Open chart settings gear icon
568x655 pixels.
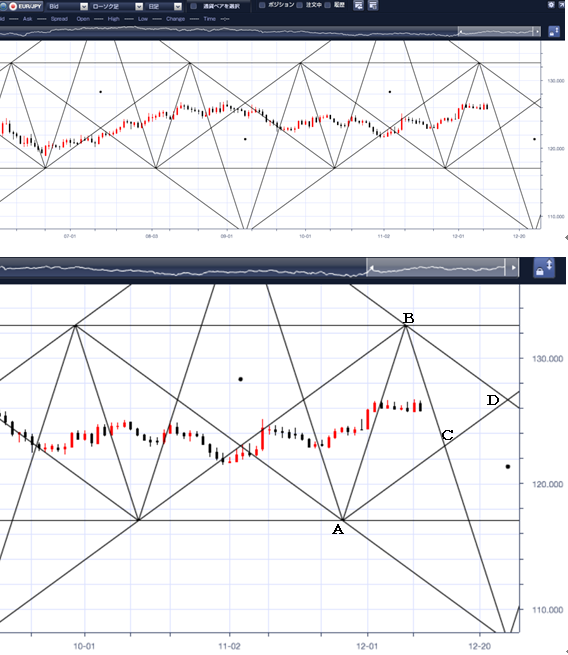pyautogui.click(x=551, y=5)
